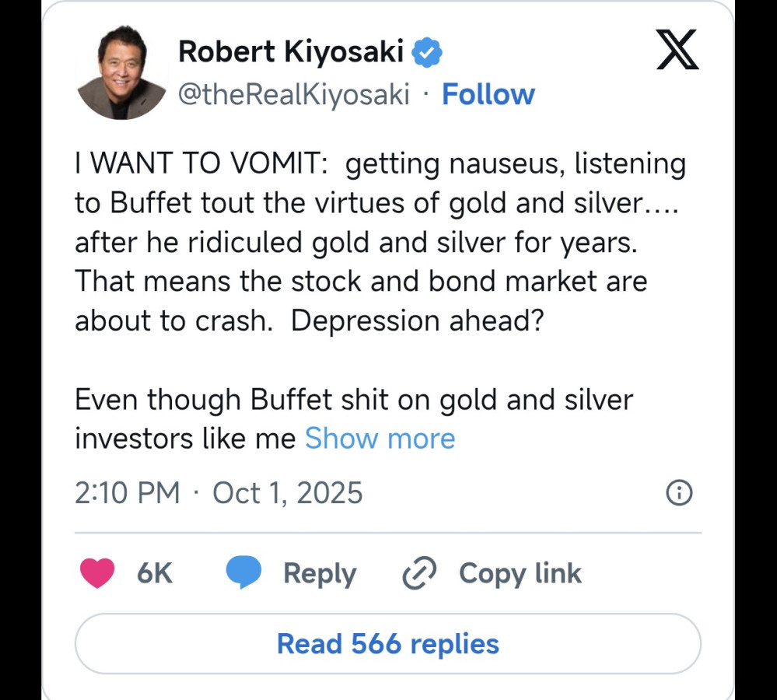Screen dimensions: 777x700
Task: Click the Copy link text
Action: 520,574
